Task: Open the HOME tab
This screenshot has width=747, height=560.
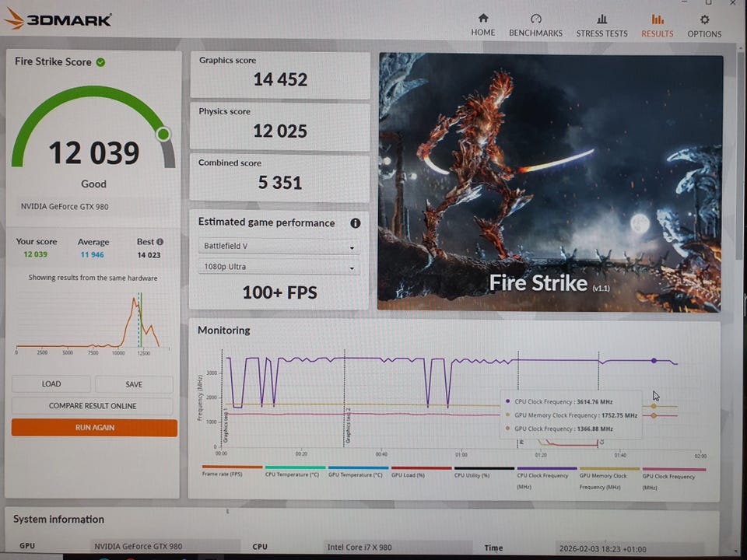Action: click(x=483, y=25)
